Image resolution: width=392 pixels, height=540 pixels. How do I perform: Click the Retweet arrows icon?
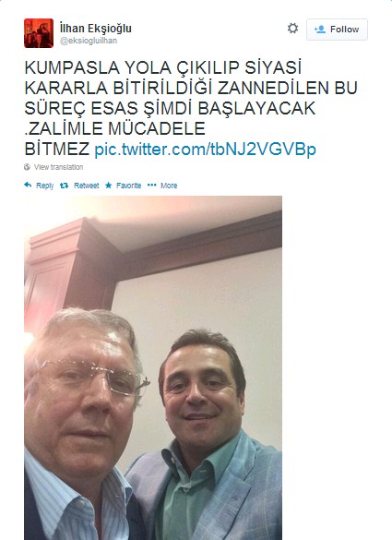[x=64, y=186]
